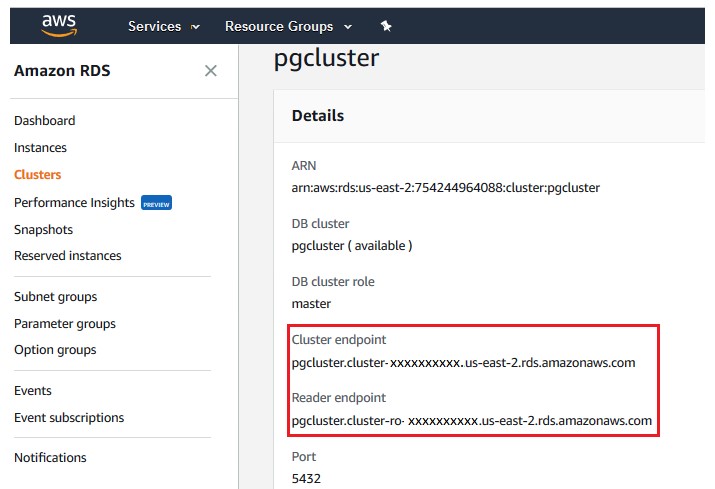
Task: Open Reserved instances page
Action: point(67,255)
